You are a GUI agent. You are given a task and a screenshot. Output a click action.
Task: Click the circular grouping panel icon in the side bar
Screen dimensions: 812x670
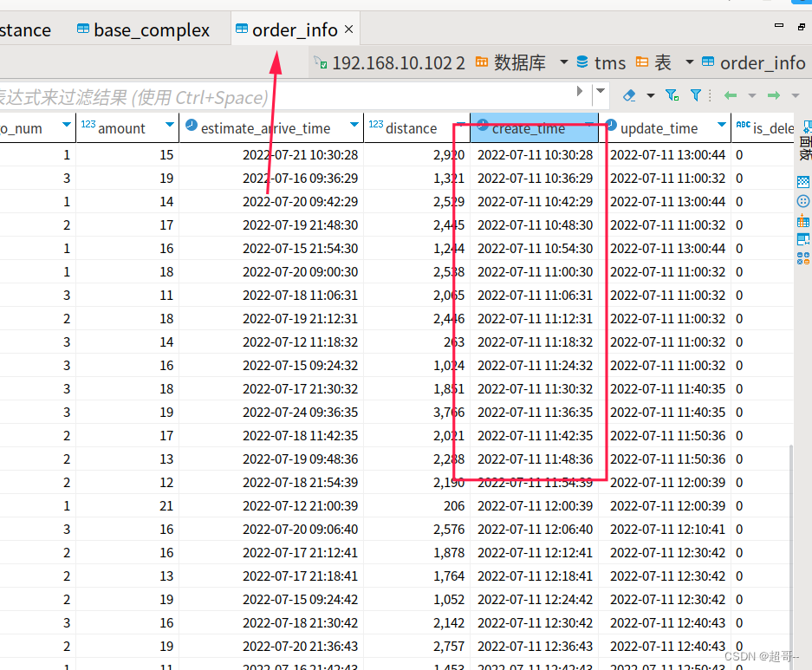tap(803, 201)
